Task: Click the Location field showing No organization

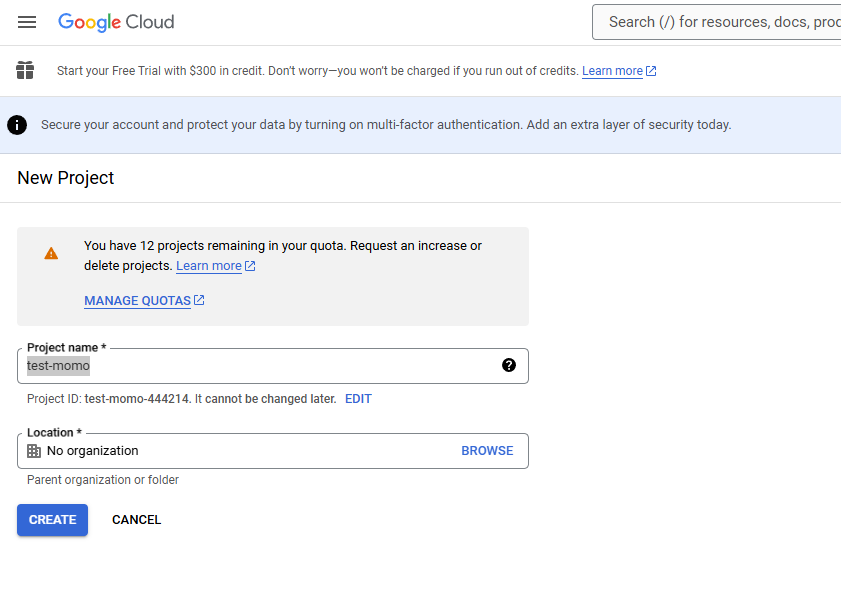Action: point(240,451)
